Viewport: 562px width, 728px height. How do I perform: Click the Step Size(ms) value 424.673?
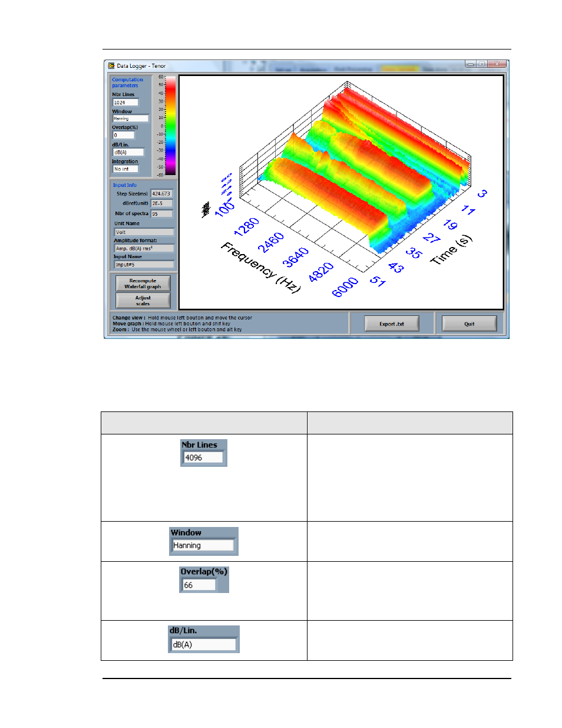(x=161, y=193)
